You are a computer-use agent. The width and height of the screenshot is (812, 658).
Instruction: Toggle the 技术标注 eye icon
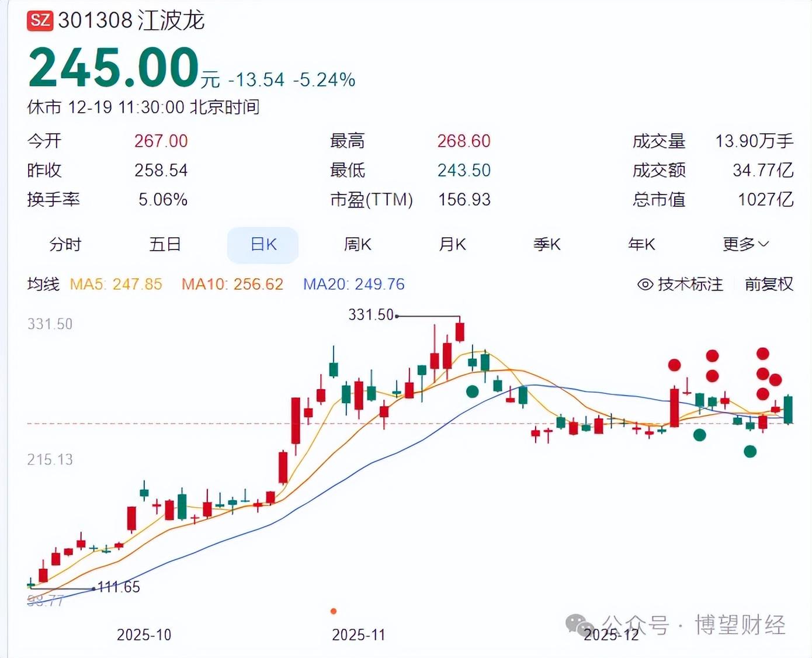point(645,285)
